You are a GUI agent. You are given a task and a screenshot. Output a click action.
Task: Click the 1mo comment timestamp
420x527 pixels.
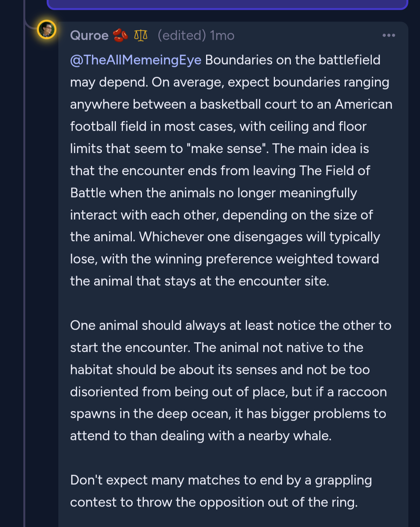(222, 35)
